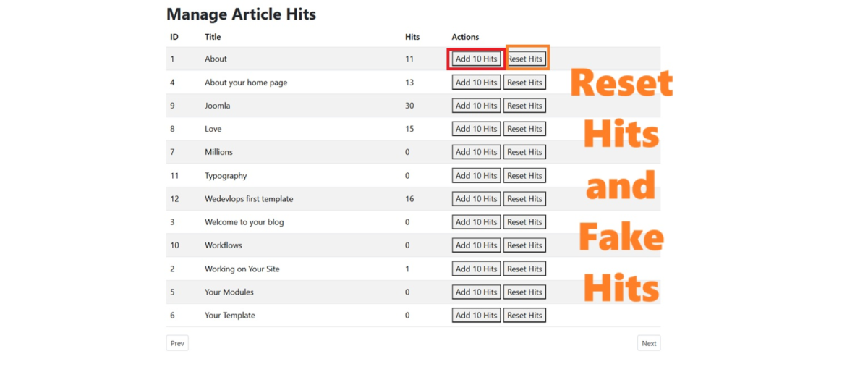Reset hits for Your Template article

tap(524, 316)
